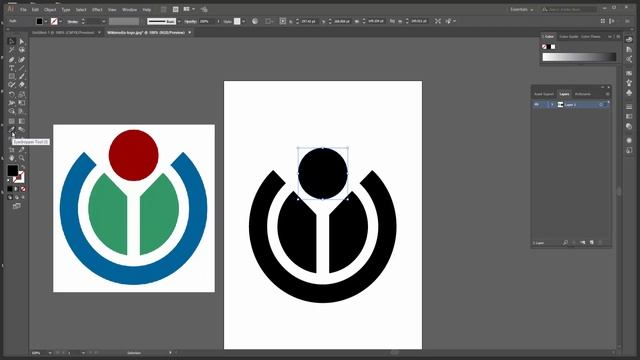This screenshot has height=360, width=640.
Task: Click the grayscale ramp in Color panel
Action: [x=579, y=58]
